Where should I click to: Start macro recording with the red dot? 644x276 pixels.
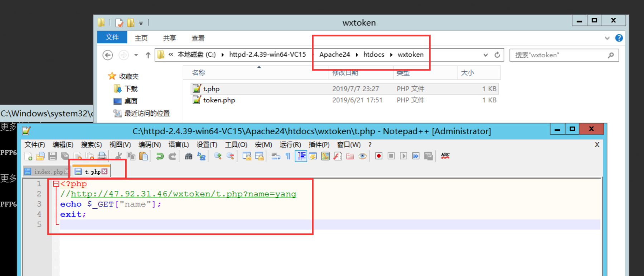tap(379, 156)
